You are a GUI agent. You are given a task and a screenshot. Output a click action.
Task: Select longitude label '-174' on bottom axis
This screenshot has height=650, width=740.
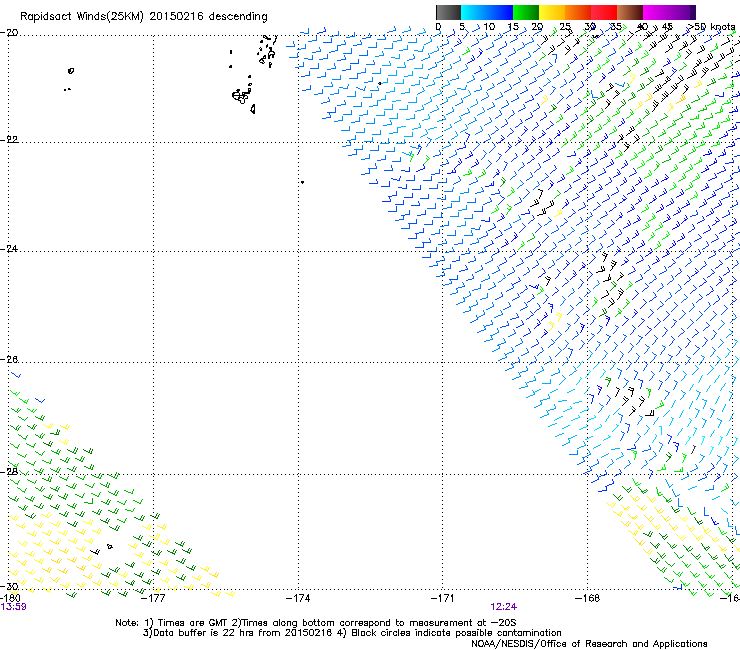(x=298, y=599)
